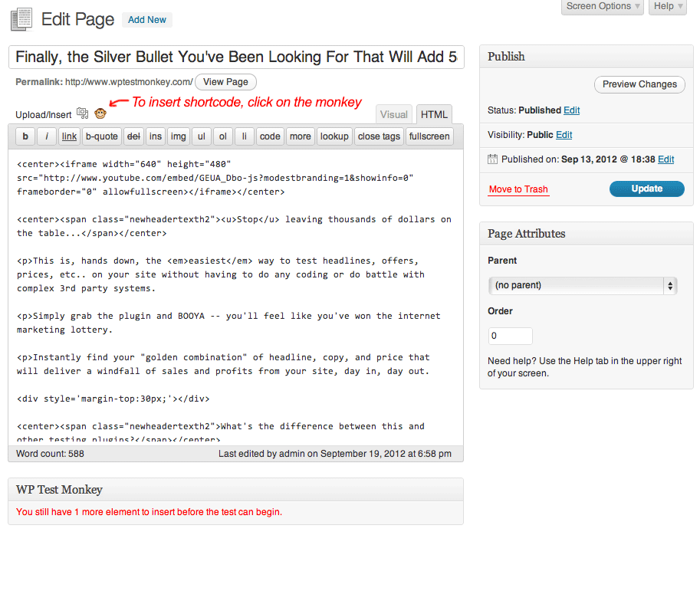Click inside the HTML content textarea
Screen dimensions: 700x591
pyautogui.click(x=235, y=296)
